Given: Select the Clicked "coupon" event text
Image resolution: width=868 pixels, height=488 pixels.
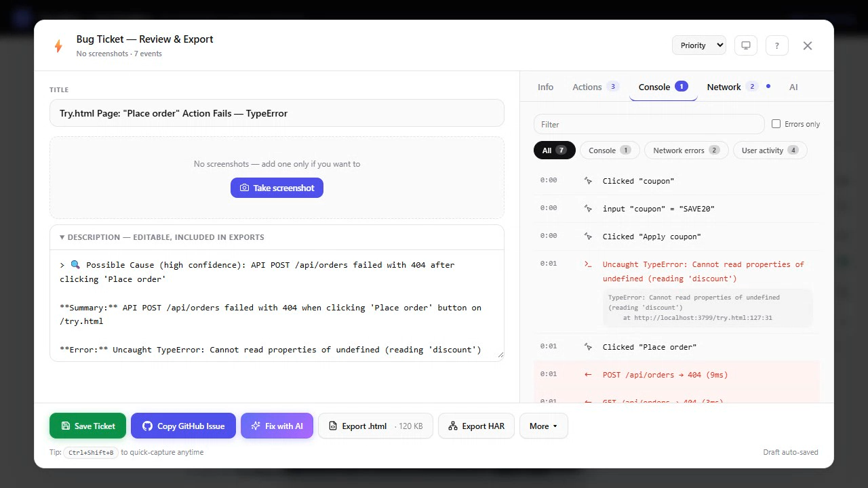Looking at the screenshot, I should (638, 181).
